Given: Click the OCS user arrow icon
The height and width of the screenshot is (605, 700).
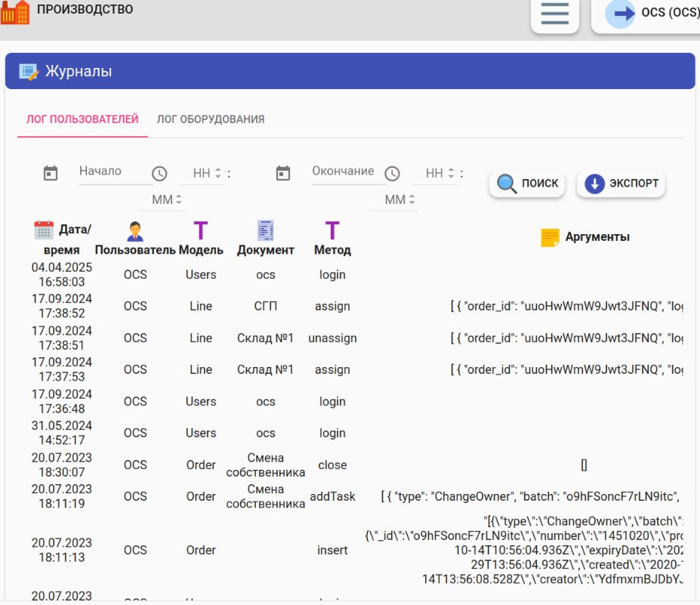Looking at the screenshot, I should (620, 14).
